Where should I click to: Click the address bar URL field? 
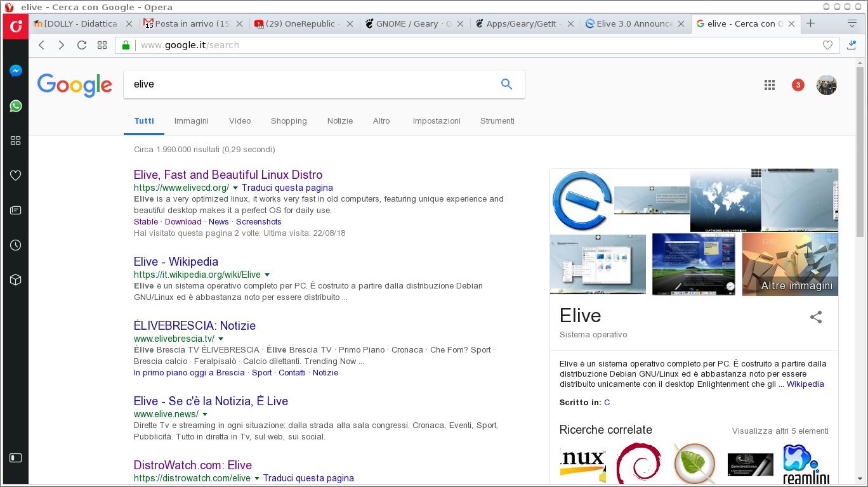click(476, 45)
